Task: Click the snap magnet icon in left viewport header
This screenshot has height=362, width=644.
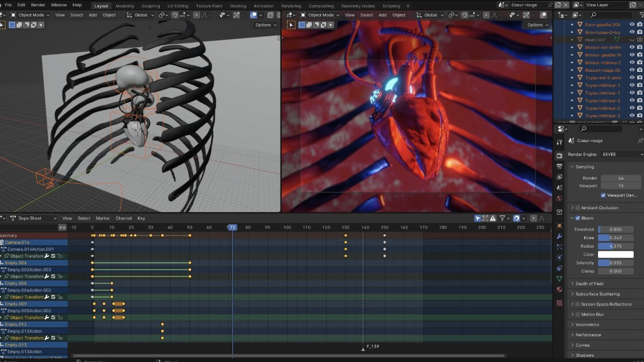Action: 175,15
